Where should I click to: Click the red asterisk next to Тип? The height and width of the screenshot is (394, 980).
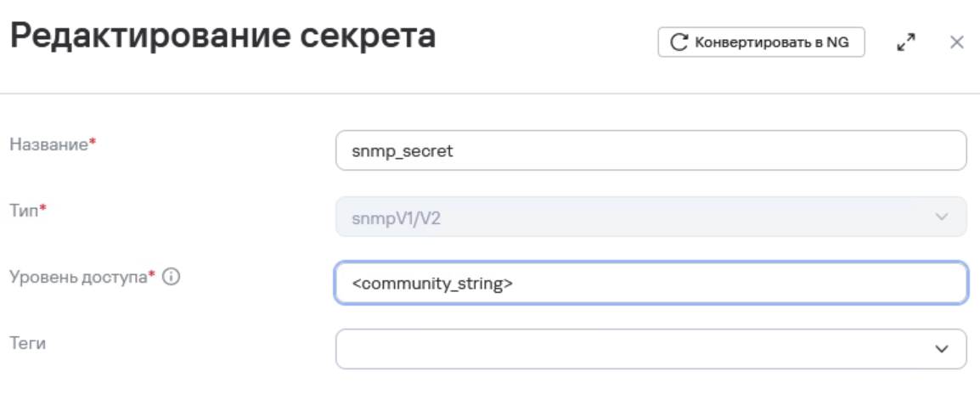pyautogui.click(x=43, y=209)
